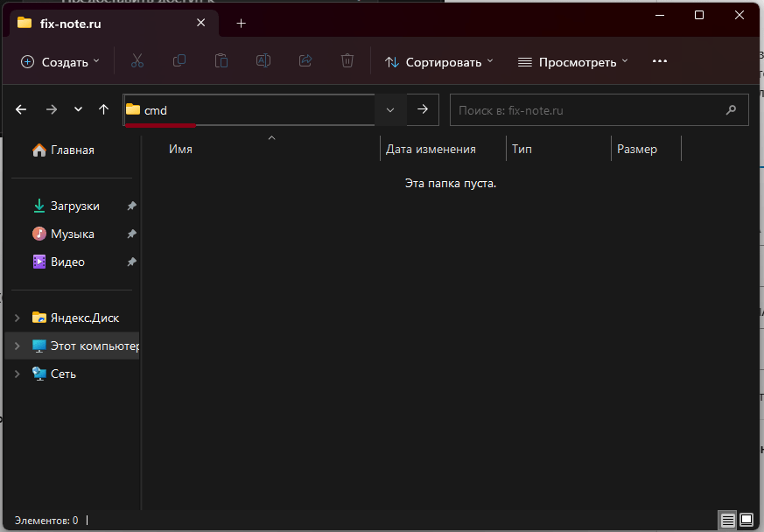Screen dimensions: 764x532
Task: Click the search field Поиск в: fix-note.ru
Action: tap(599, 110)
